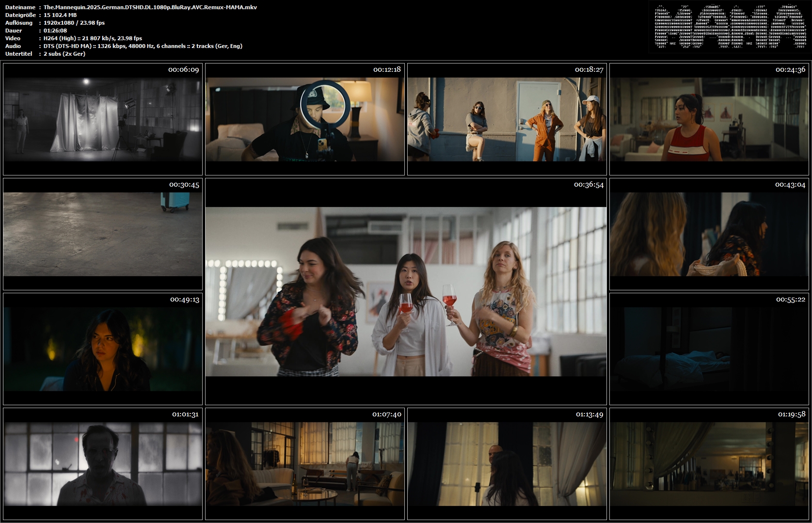
Task: Click the thumbnail at 00:06:09
Action: pos(103,119)
